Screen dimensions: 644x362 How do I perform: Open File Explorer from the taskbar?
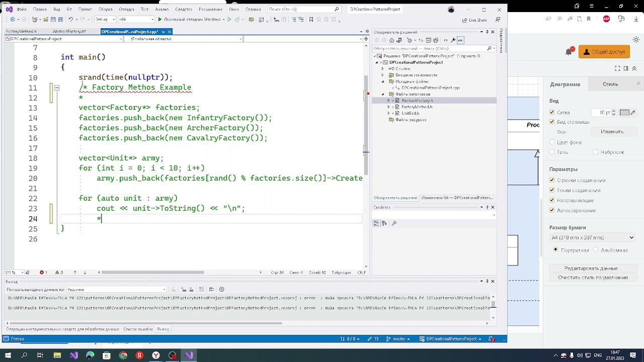tap(57, 355)
